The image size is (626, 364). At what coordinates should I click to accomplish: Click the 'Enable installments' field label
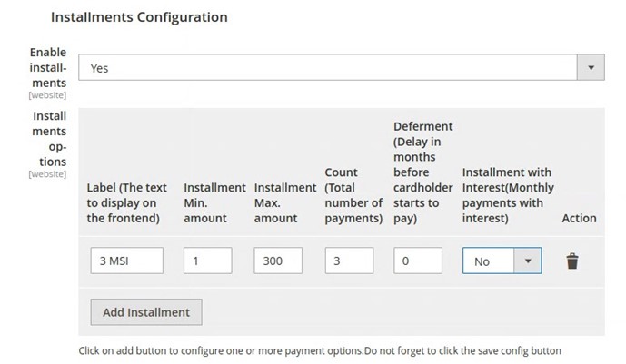pyautogui.click(x=48, y=67)
